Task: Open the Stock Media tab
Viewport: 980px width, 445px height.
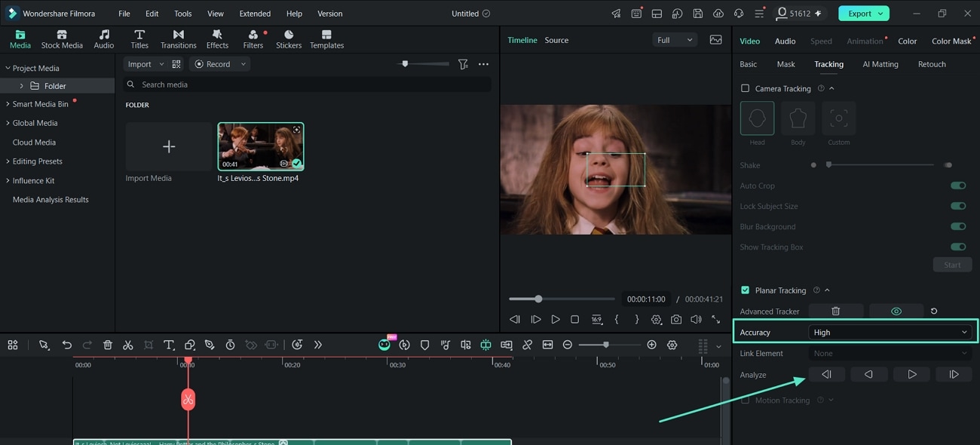Action: pos(62,39)
